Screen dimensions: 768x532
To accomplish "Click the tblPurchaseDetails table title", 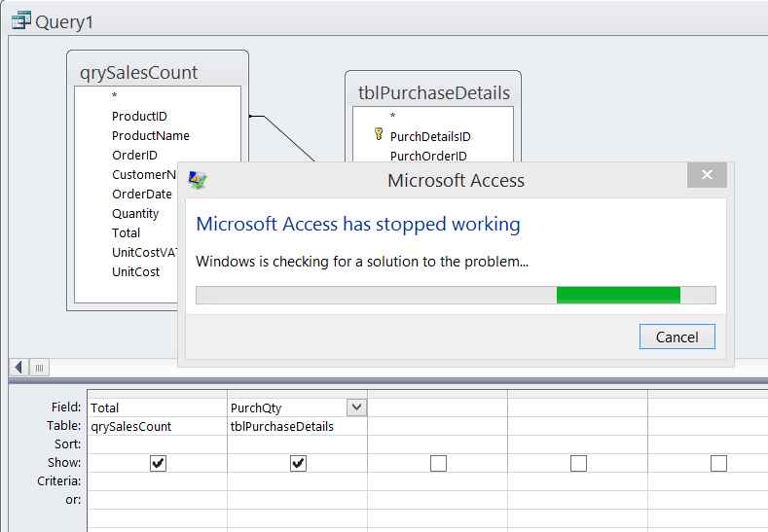I will tap(434, 92).
